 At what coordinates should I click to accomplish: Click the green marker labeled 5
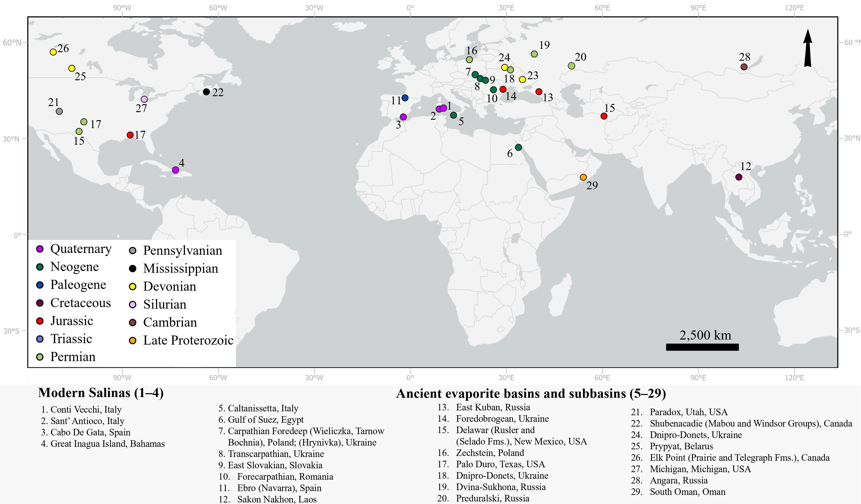pyautogui.click(x=453, y=115)
